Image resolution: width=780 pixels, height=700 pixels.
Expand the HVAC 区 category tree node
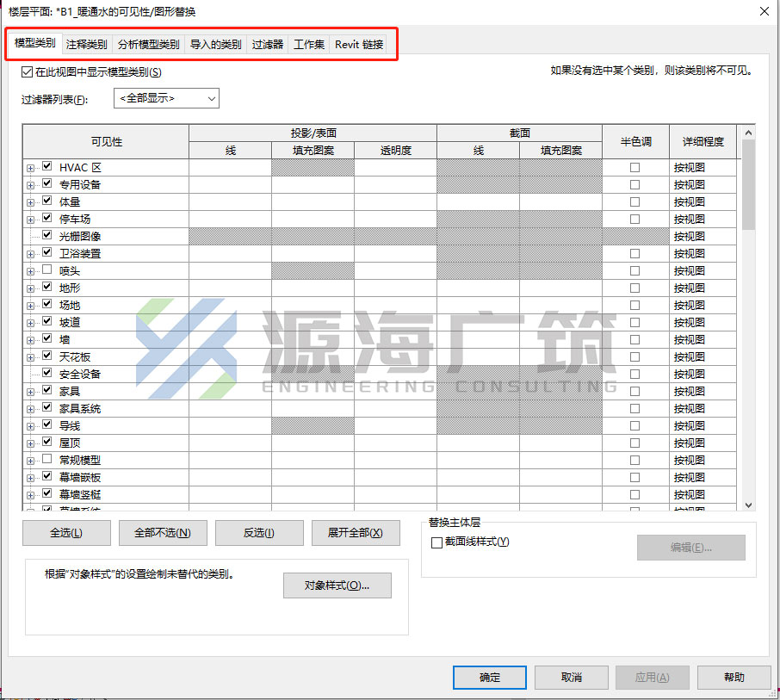(x=30, y=168)
